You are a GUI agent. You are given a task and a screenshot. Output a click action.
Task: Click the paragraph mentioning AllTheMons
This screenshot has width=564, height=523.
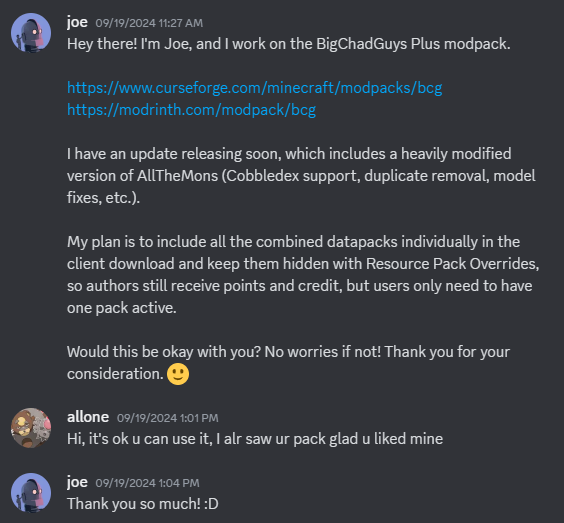coord(301,176)
